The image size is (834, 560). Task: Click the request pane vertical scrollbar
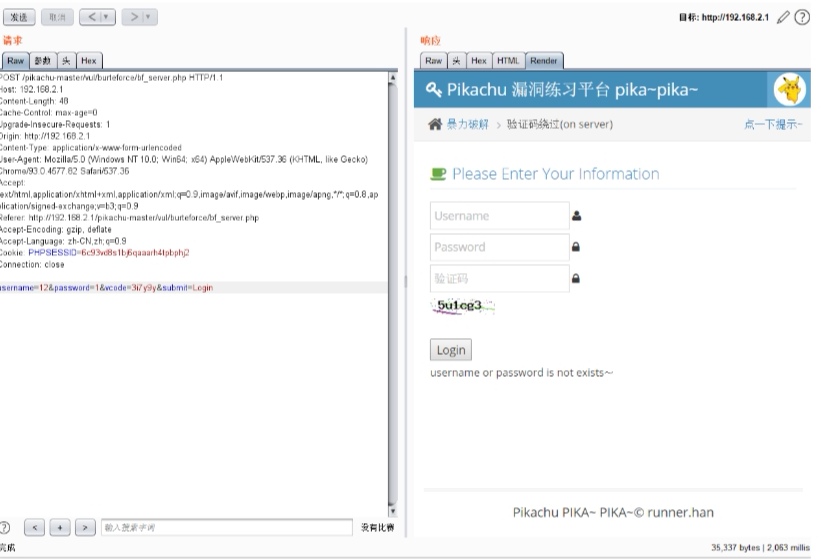pyautogui.click(x=393, y=294)
